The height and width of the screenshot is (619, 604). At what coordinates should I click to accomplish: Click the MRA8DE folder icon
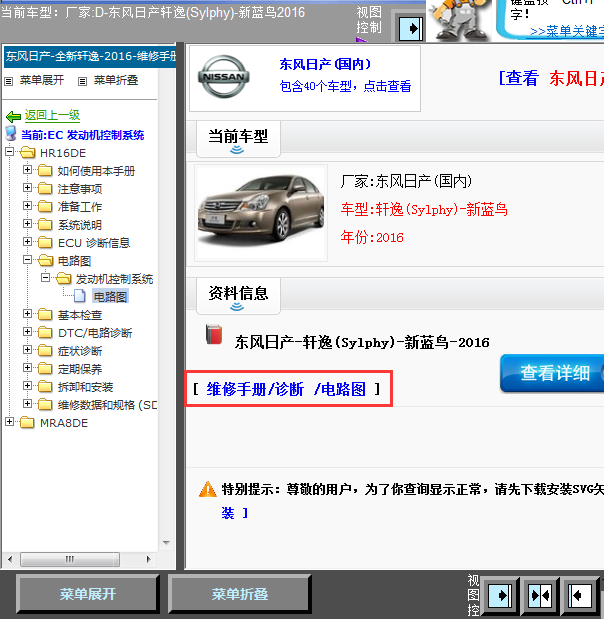[x=27, y=422]
